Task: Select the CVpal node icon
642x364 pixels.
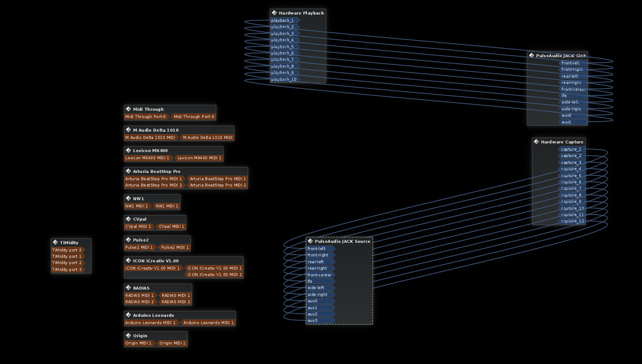Action: click(128, 219)
